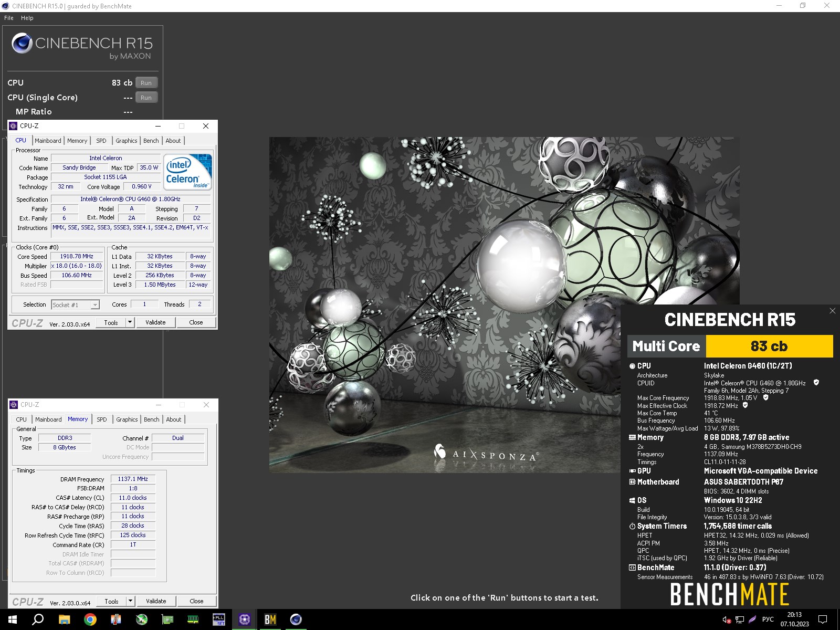The image size is (840, 630).
Task: Open thermometer temperature monitor taskbar icon
Action: pyautogui.click(x=116, y=619)
